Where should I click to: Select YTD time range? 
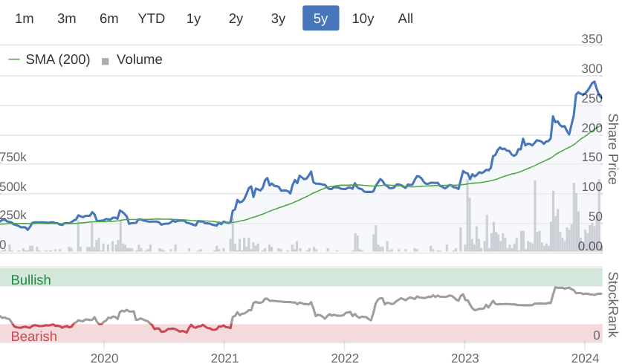pos(152,19)
